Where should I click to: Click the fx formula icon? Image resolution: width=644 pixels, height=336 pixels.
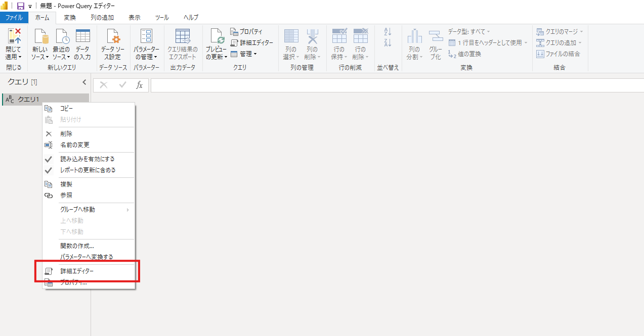pyautogui.click(x=140, y=85)
